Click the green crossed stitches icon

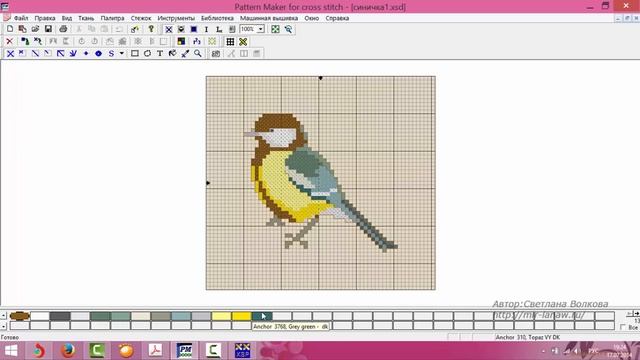[243, 41]
